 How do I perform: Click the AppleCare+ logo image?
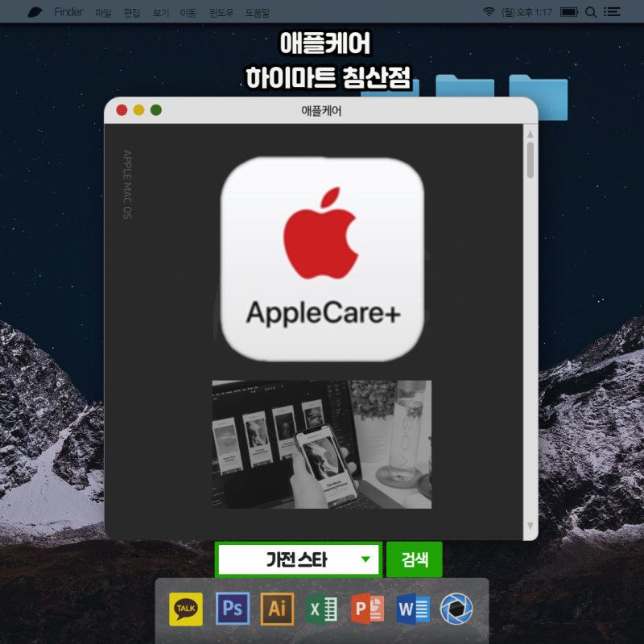pos(323,259)
